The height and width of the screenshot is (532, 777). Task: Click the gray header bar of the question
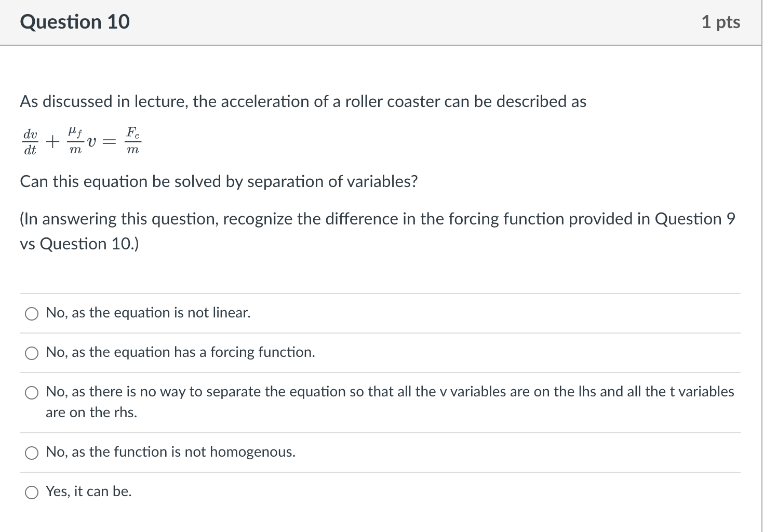pyautogui.click(x=379, y=22)
